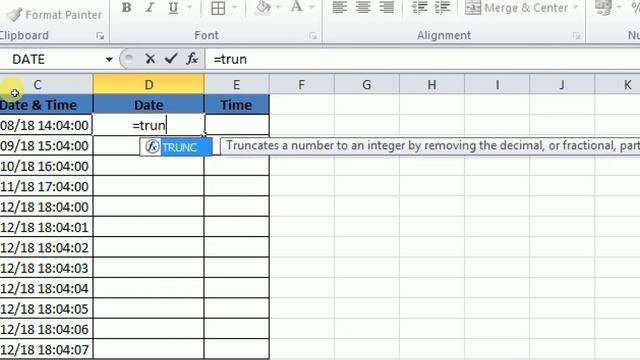Center text horizontally

click(363, 7)
